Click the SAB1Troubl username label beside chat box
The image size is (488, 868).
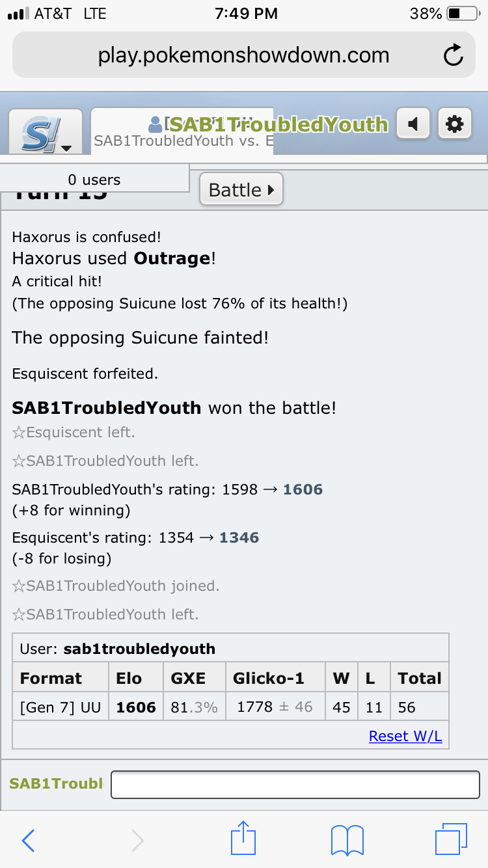(56, 784)
